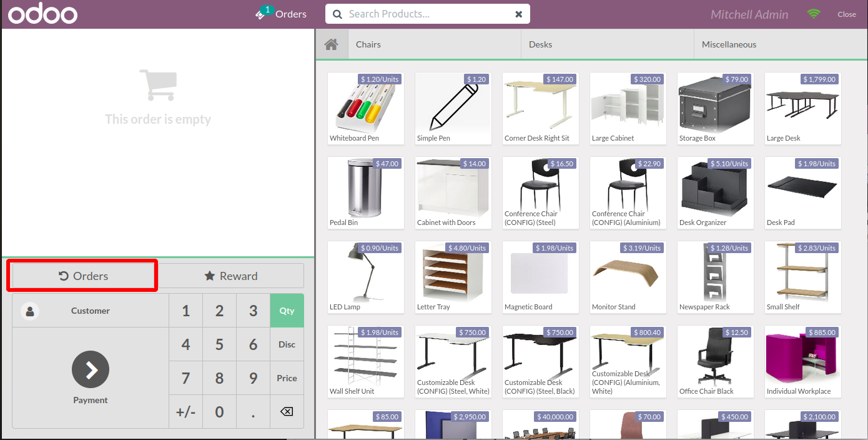Tap numpad key 5

pyautogui.click(x=220, y=344)
